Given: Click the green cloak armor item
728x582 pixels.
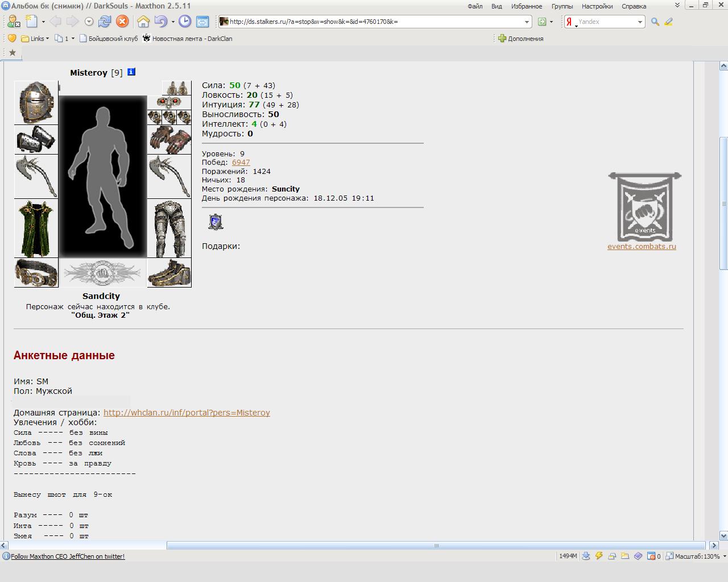Looking at the screenshot, I should [x=36, y=228].
